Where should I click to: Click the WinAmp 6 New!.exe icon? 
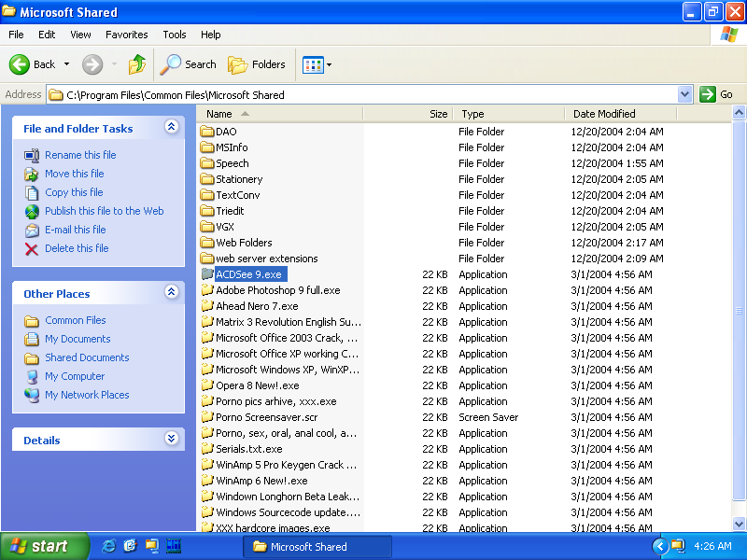coord(207,481)
